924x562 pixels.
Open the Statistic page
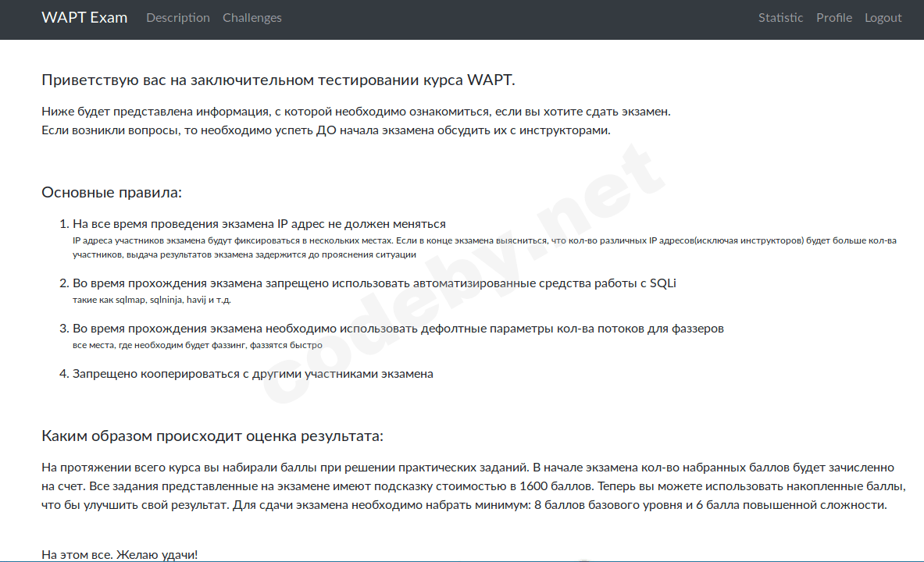pos(780,17)
